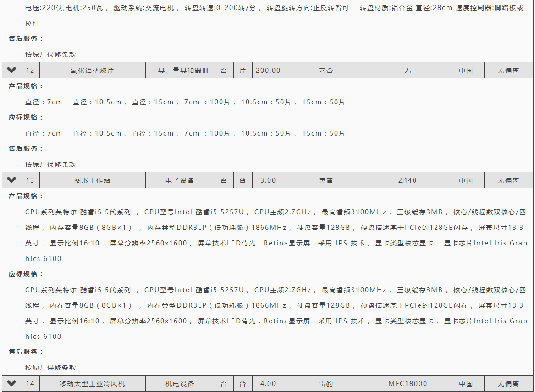Select row number 13 cell
The image size is (535, 392).
point(30,180)
